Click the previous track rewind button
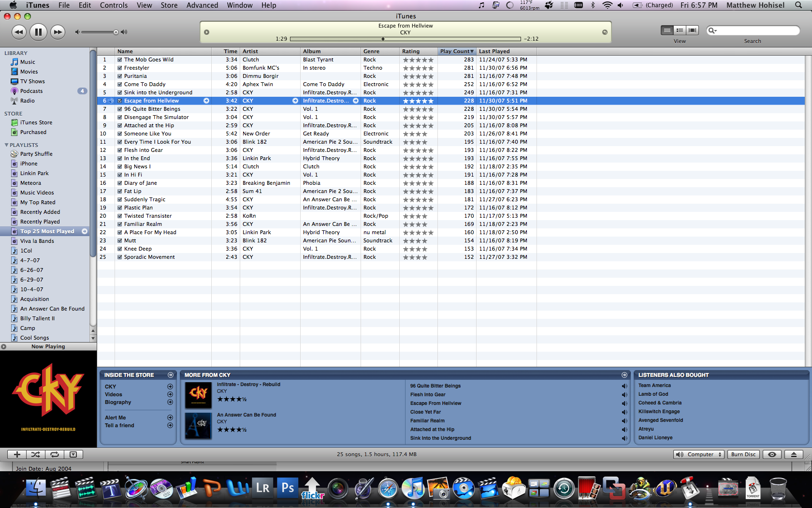The image size is (812, 508). click(x=19, y=32)
